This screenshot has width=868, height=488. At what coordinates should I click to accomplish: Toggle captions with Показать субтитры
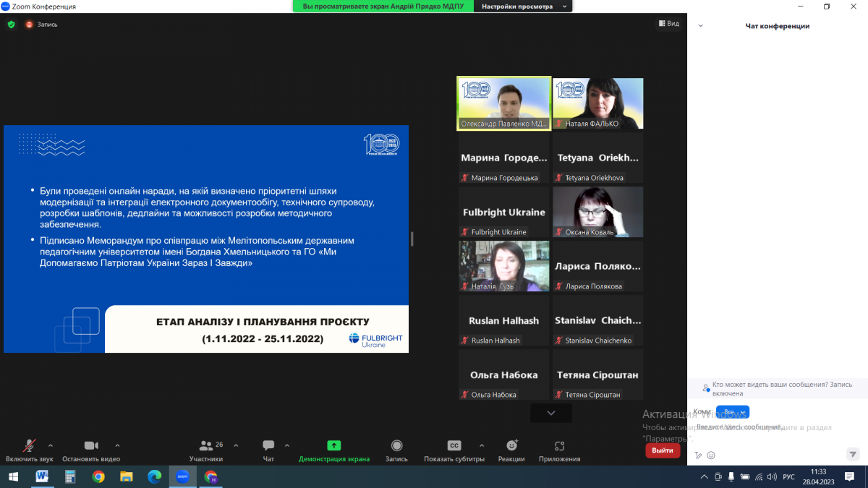(454, 446)
